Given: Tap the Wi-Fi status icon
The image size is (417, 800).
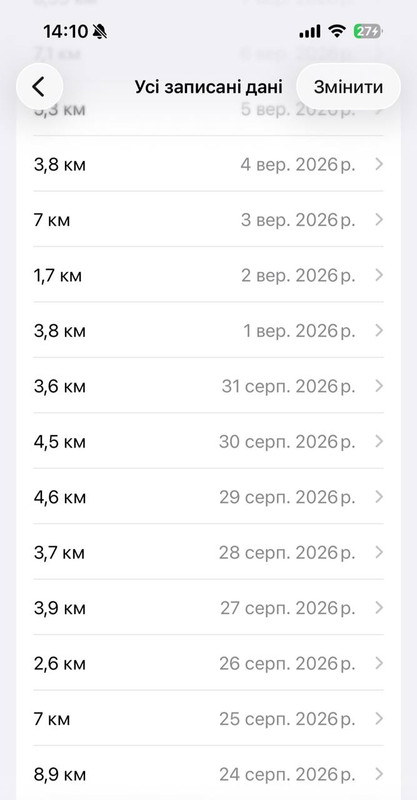Looking at the screenshot, I should tap(337, 32).
